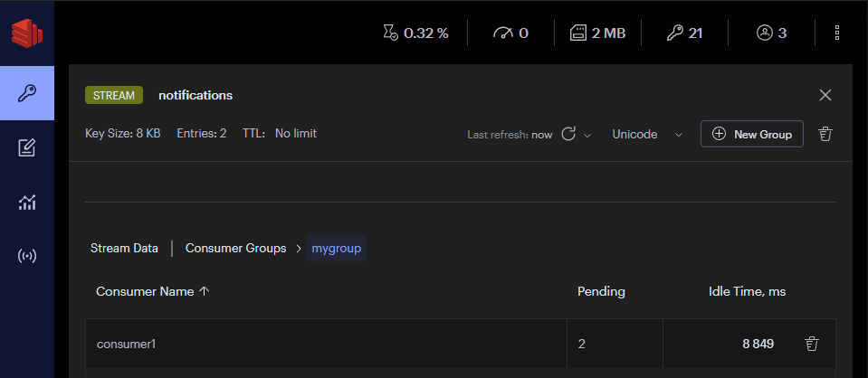Click the New Group button

(x=751, y=134)
